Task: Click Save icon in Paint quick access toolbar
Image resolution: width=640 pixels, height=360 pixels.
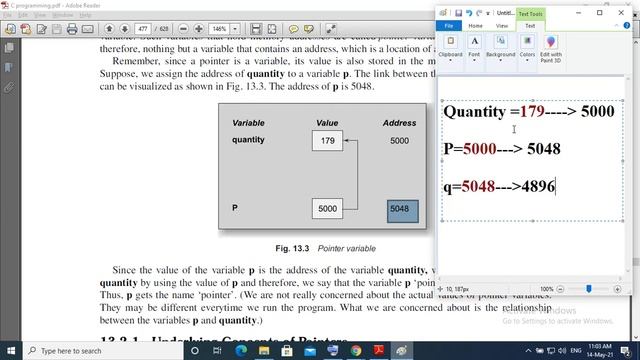Action: [458, 13]
